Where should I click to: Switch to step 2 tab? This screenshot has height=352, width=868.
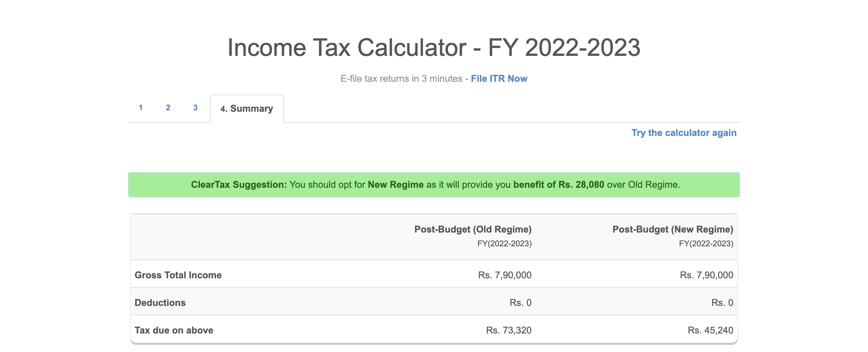168,108
